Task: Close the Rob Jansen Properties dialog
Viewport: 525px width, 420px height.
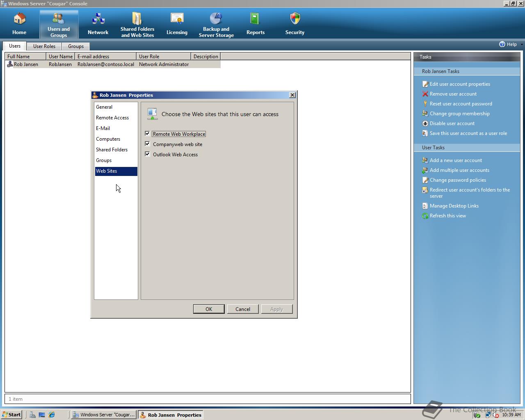Action: [x=292, y=95]
